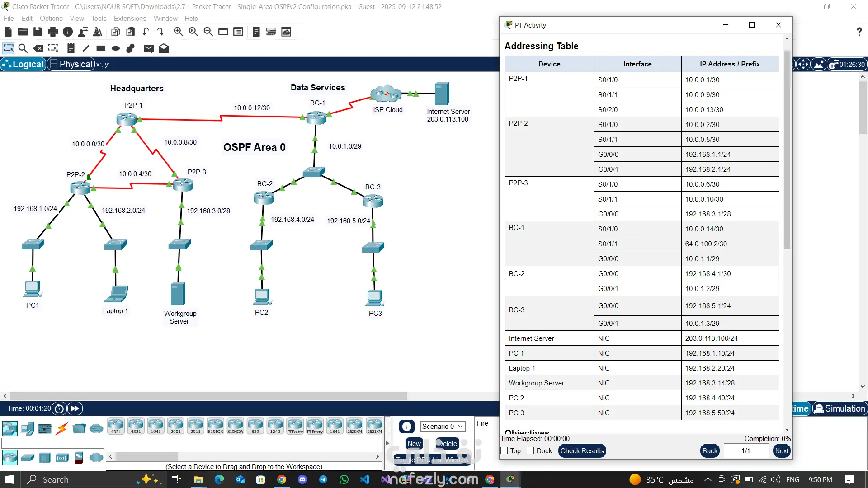Viewport: 868px width, 488px height.
Task: Open the Extensions menu
Action: click(130, 19)
